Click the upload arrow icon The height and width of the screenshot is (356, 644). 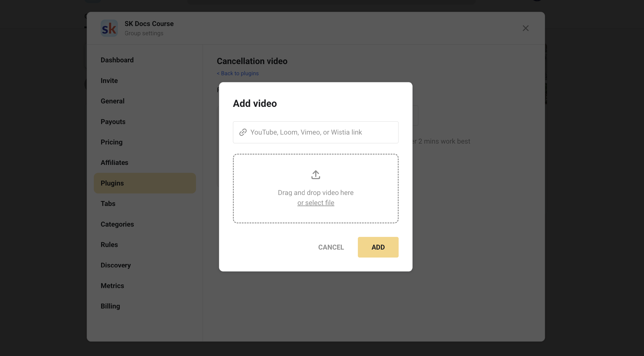click(x=316, y=175)
